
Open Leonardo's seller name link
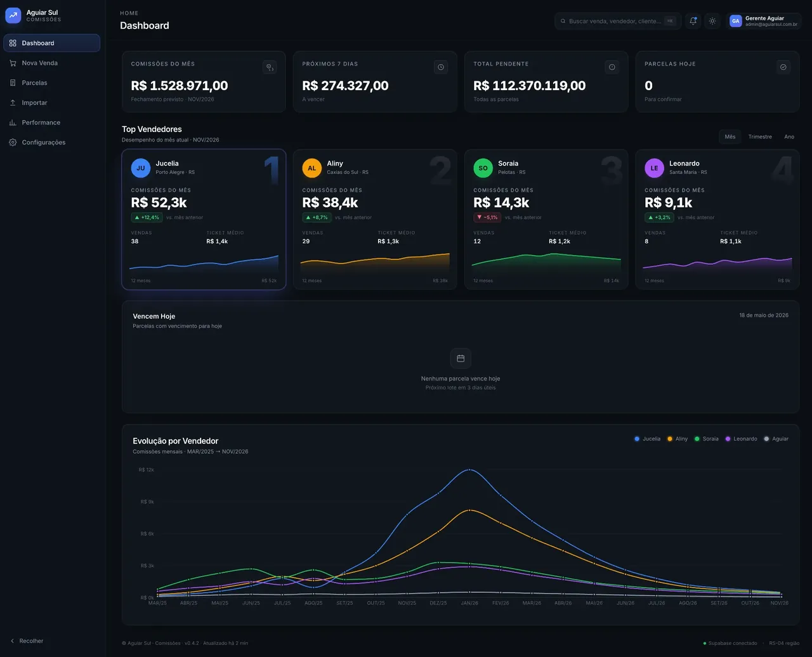684,164
